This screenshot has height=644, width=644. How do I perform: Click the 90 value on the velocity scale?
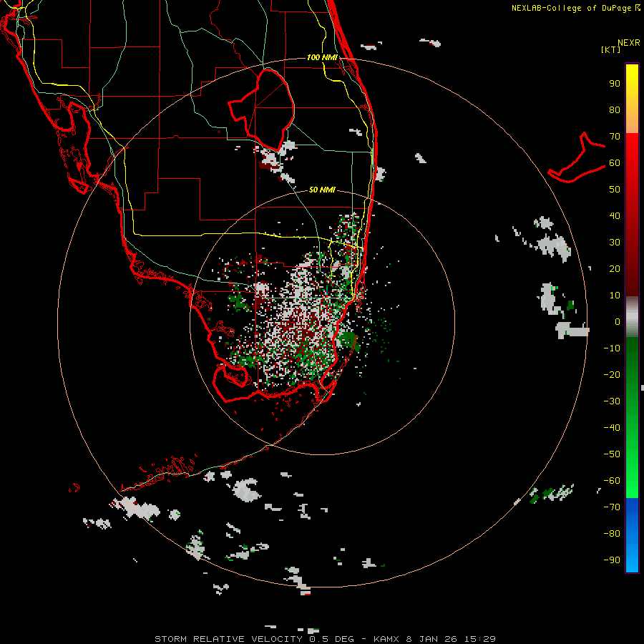coord(615,84)
